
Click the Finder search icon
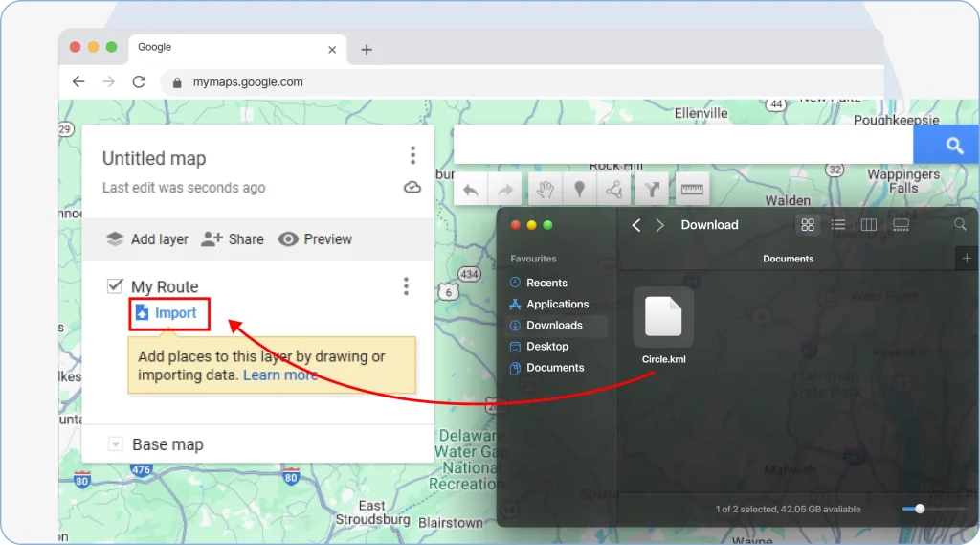(960, 225)
